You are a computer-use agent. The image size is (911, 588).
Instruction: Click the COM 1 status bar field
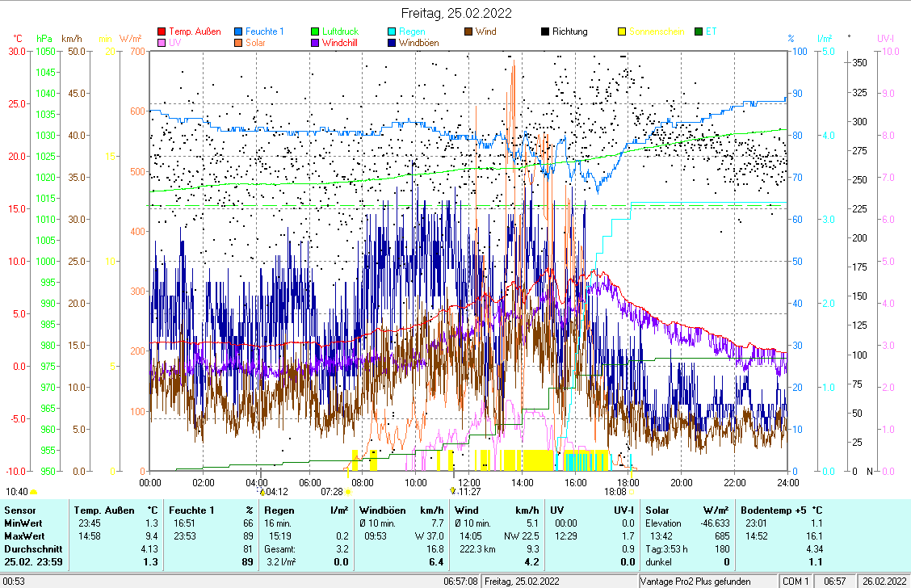[795, 582]
